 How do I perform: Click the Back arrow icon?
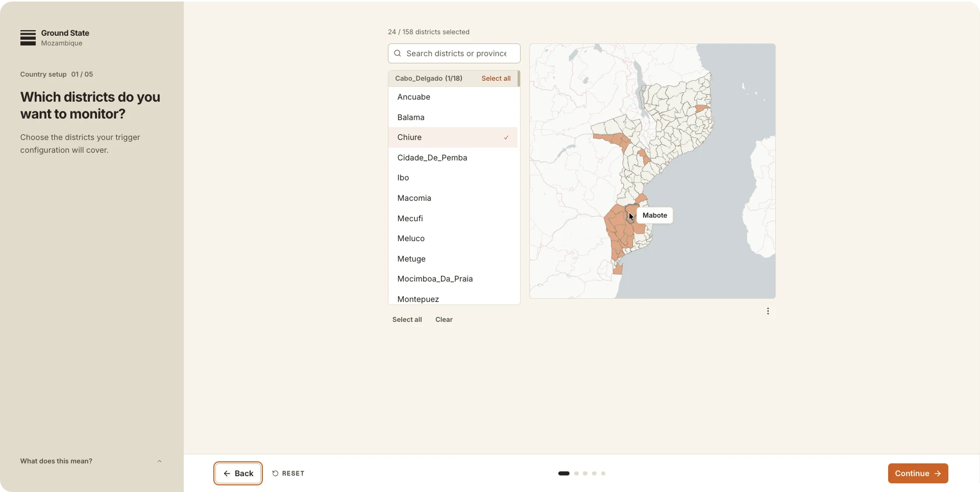[227, 474]
